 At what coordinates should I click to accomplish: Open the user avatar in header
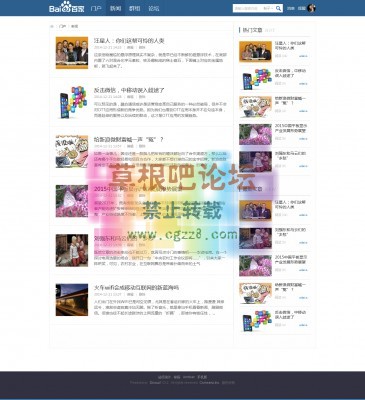point(311,8)
